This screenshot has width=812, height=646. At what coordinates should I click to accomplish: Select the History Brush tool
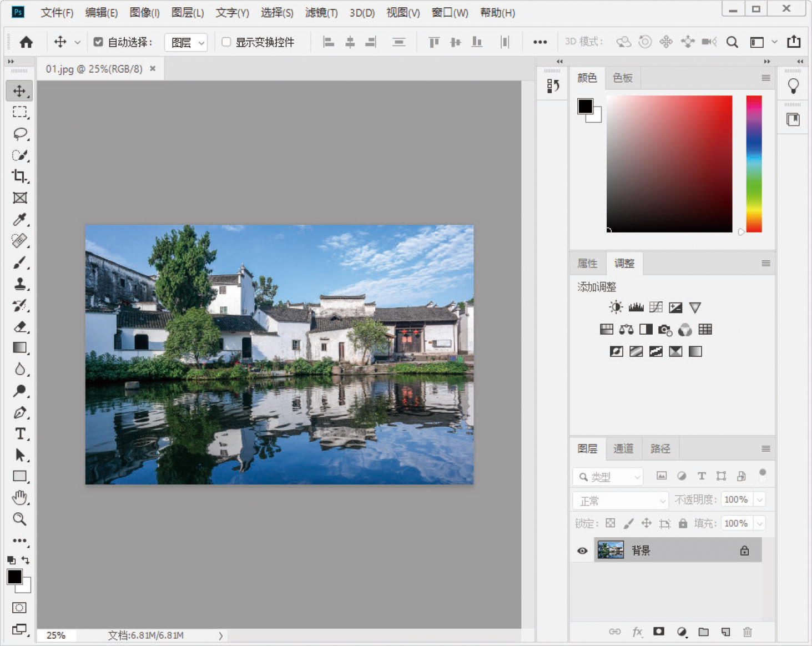click(x=19, y=305)
